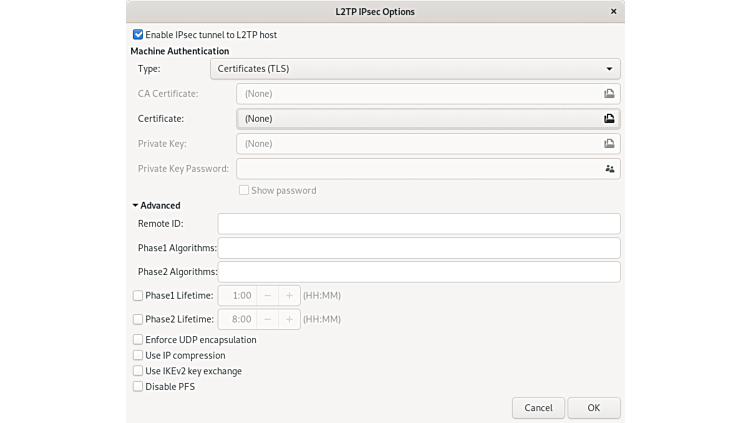The image size is (752, 423).
Task: Click the Private Key Password storage icon
Action: tap(609, 169)
